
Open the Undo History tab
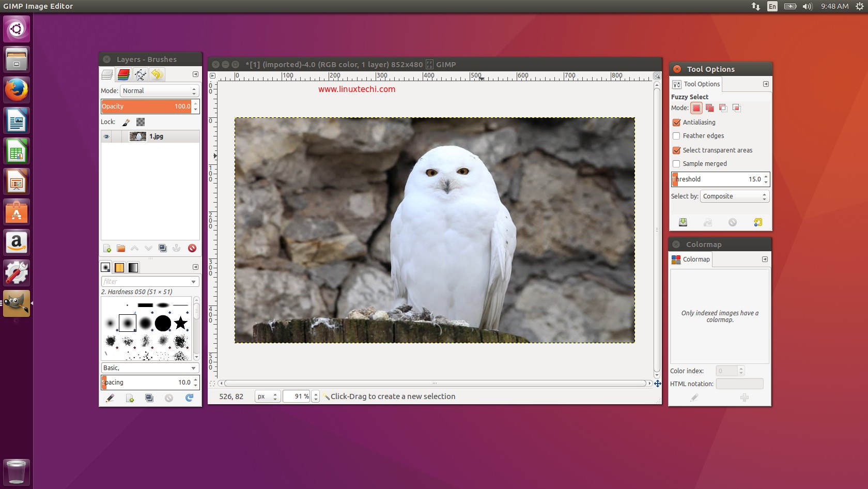[157, 74]
